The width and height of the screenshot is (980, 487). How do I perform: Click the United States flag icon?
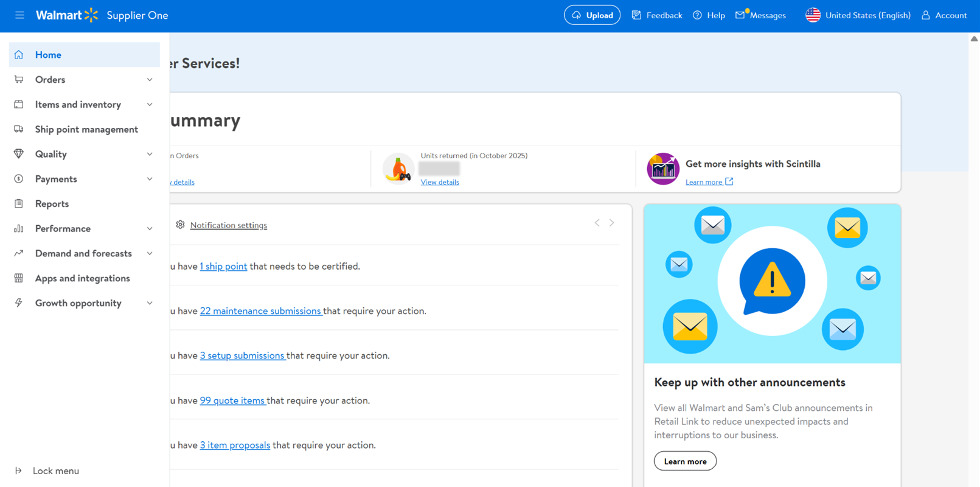pos(813,15)
